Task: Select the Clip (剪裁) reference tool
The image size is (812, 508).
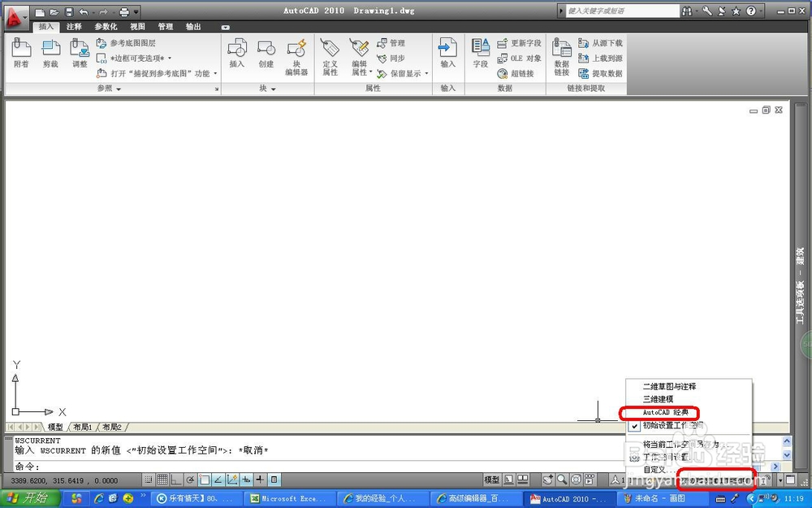Action: coord(50,53)
